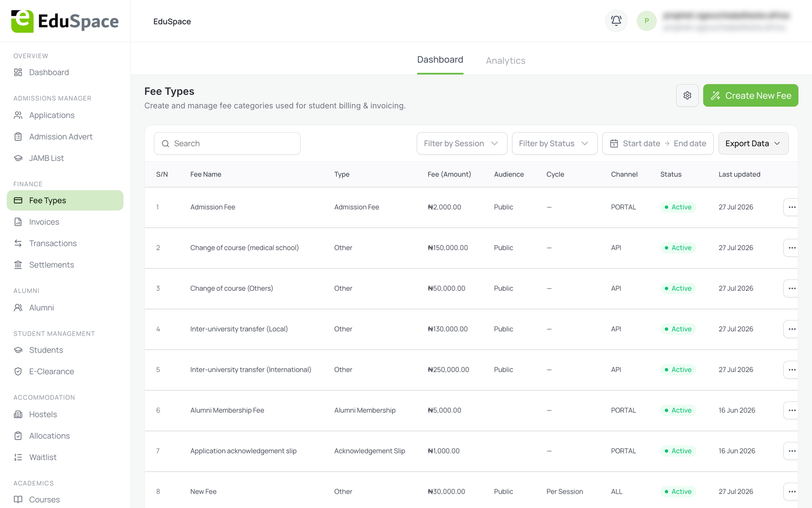Switch to the Analytics tab

tap(505, 61)
